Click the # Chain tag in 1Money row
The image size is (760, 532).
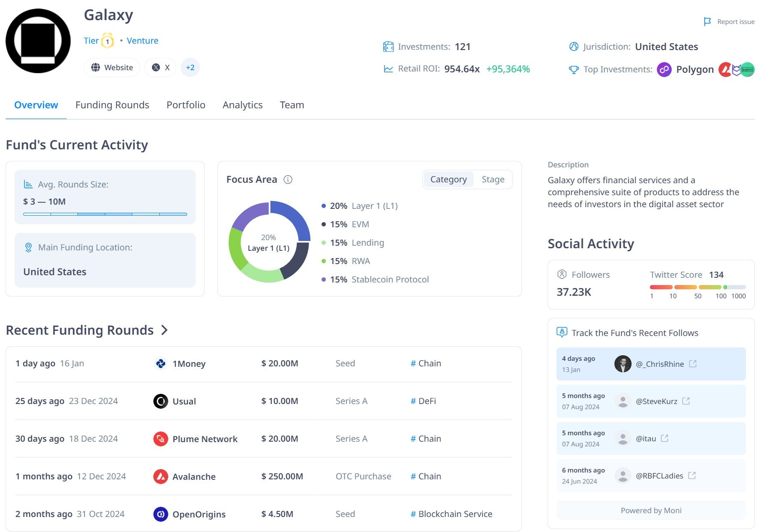pyautogui.click(x=426, y=363)
